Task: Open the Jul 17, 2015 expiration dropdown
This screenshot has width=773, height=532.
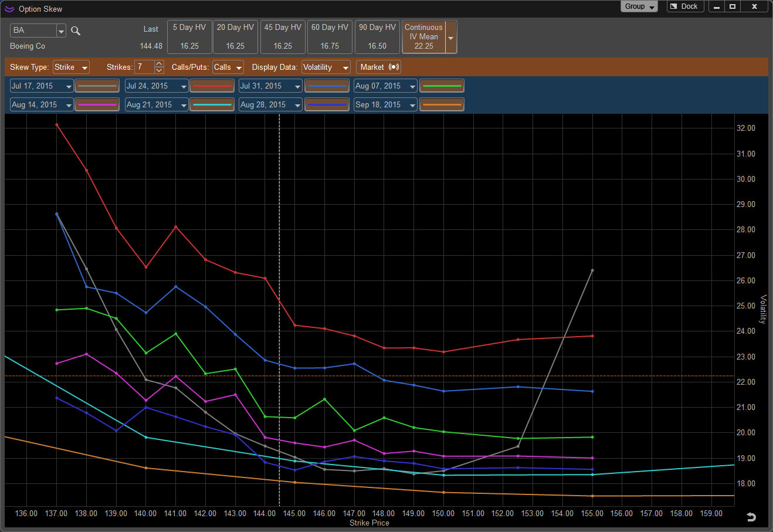Action: point(69,87)
